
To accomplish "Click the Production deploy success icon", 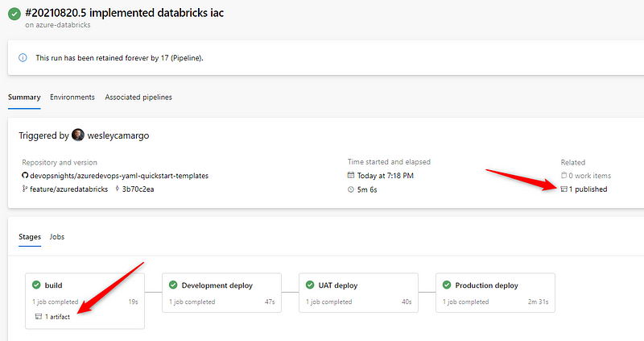I will point(446,285).
